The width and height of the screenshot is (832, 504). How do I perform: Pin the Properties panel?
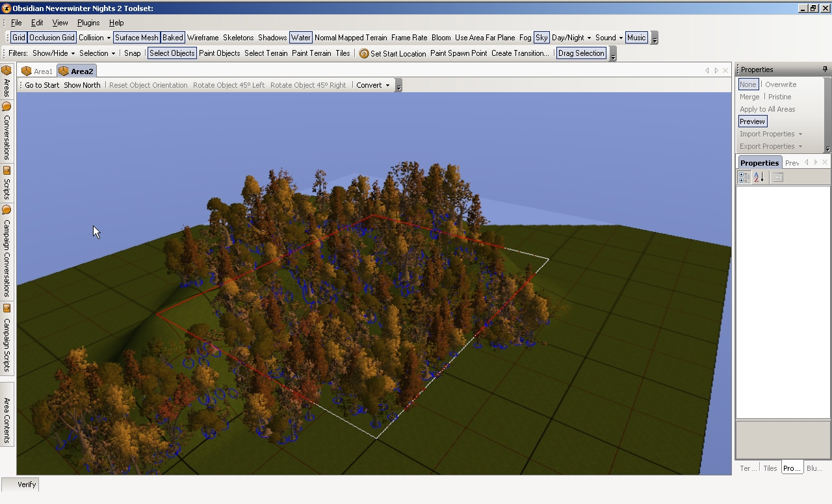pyautogui.click(x=825, y=69)
